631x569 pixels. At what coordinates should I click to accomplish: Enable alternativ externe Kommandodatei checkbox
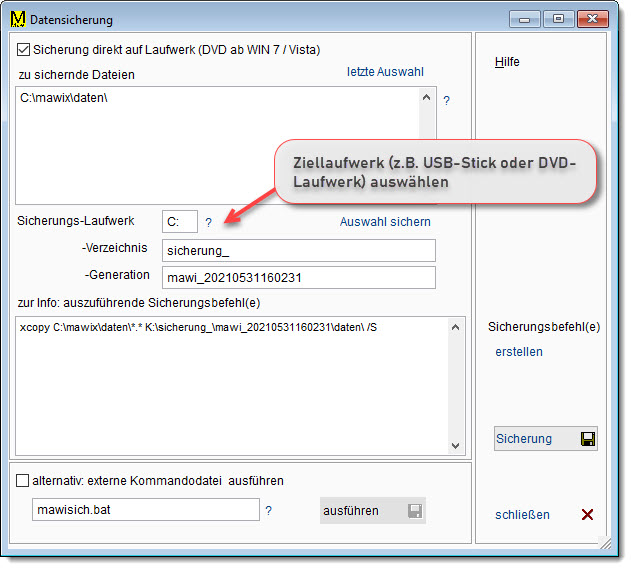tap(23, 481)
